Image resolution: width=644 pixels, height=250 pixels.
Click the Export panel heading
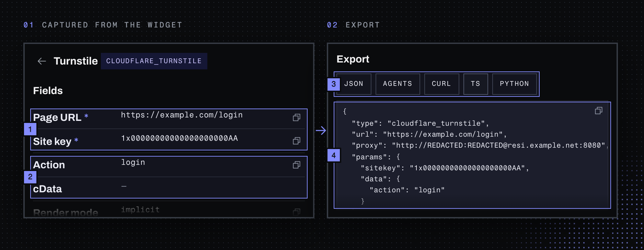pos(353,59)
